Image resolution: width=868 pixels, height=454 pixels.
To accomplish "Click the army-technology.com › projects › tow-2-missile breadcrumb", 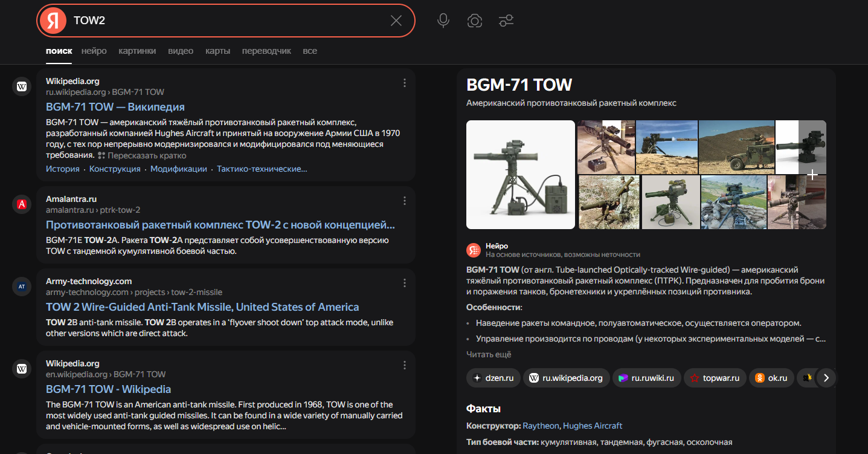I will (x=134, y=292).
